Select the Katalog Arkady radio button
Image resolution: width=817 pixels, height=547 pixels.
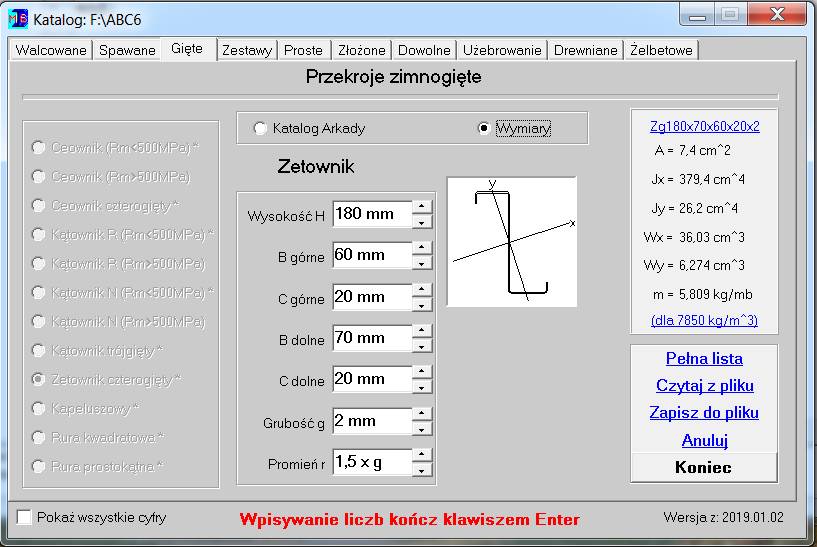[261, 129]
